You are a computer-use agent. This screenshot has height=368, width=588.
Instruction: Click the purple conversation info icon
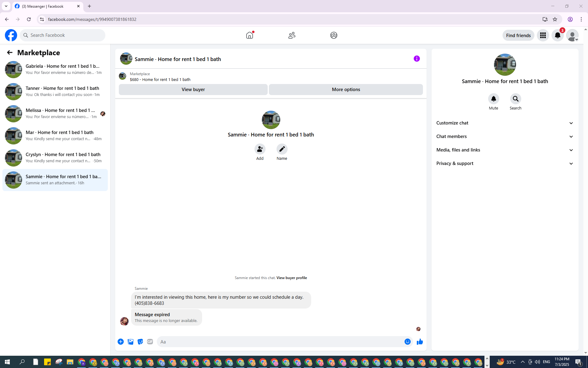(417, 59)
